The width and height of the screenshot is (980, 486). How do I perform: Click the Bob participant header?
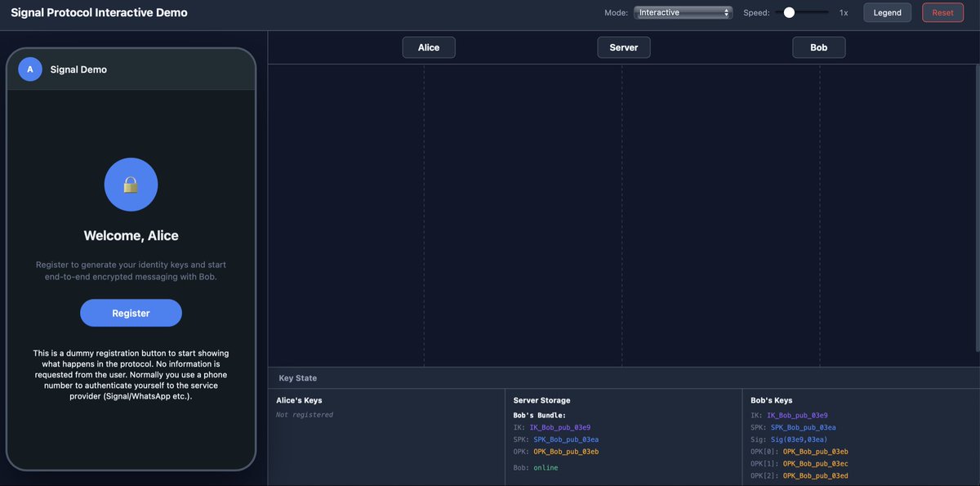pos(819,47)
